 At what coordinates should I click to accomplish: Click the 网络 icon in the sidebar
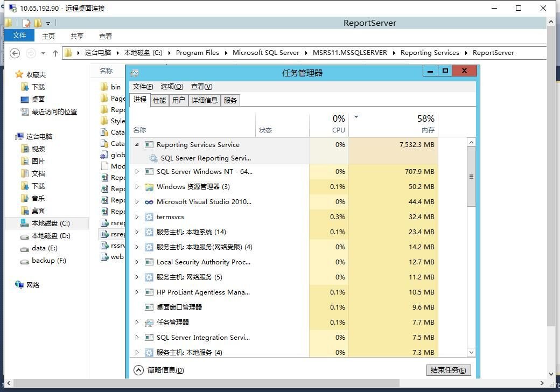pyautogui.click(x=33, y=285)
